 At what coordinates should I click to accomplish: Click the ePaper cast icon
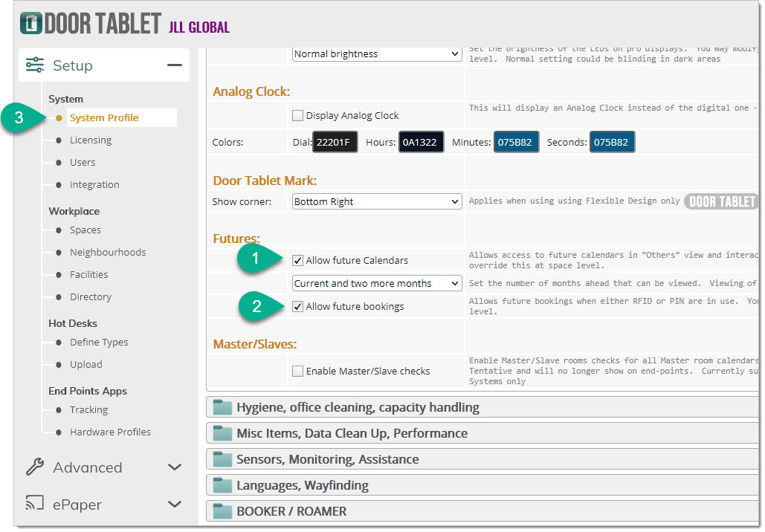coord(35,505)
